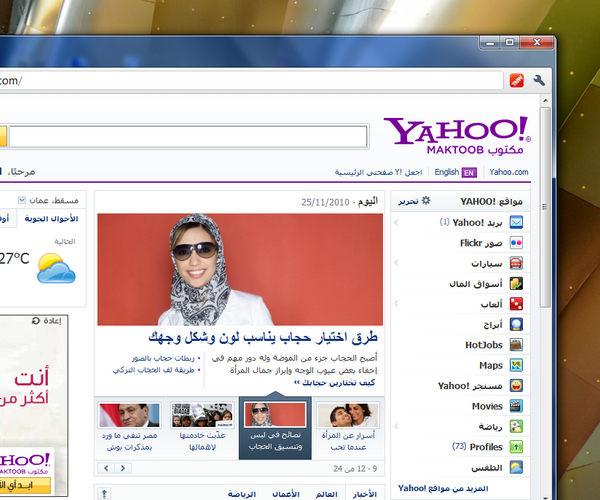Click the red extension icon beside address bar
Screen dimensions: 600x500
517,80
